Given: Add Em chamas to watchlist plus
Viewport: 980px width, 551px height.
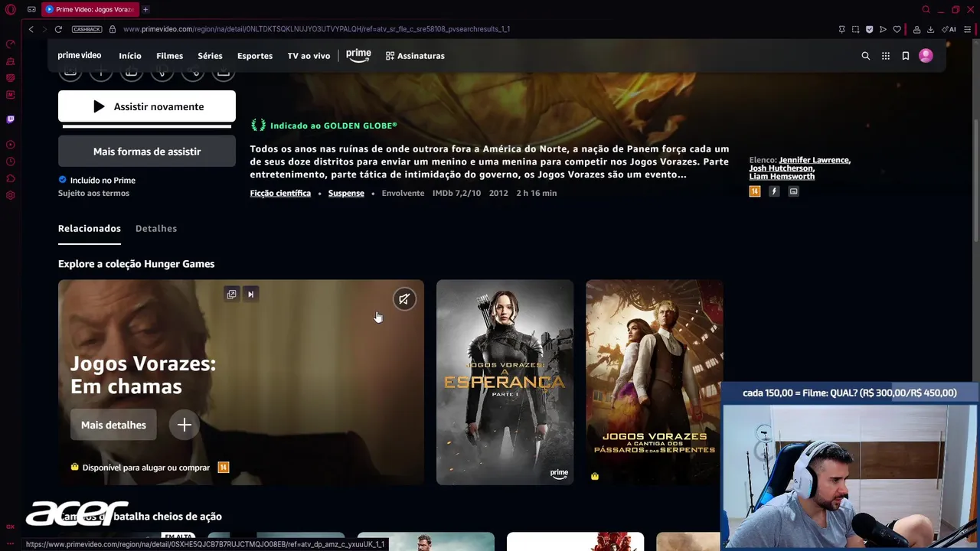Looking at the screenshot, I should (185, 425).
